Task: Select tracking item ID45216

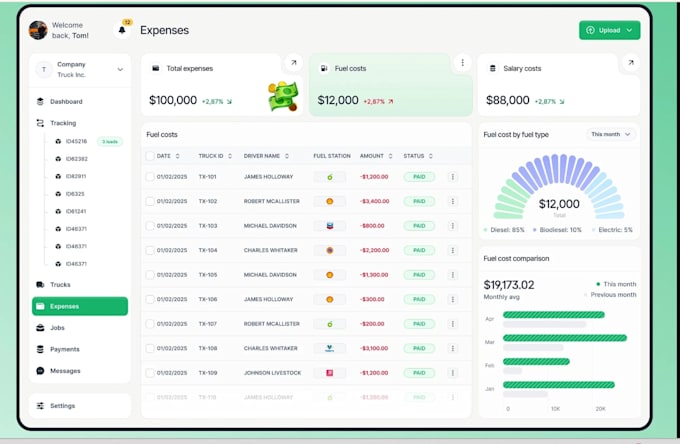Action: pos(76,141)
